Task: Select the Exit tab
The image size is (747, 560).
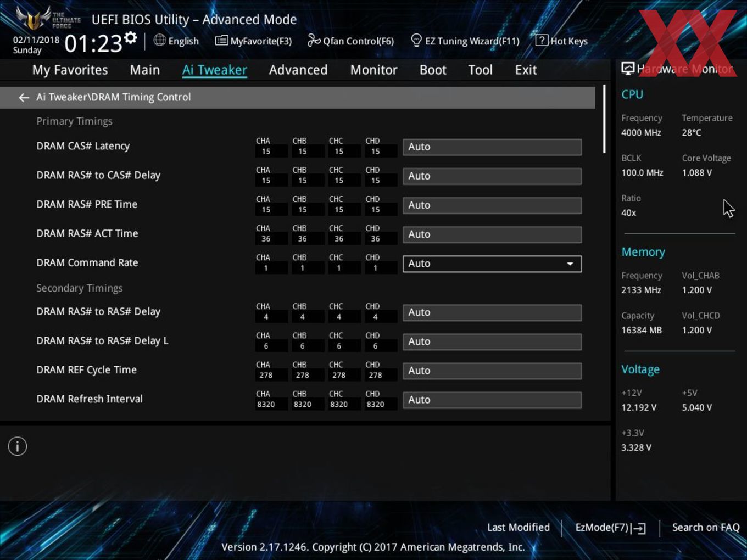Action: coord(526,70)
